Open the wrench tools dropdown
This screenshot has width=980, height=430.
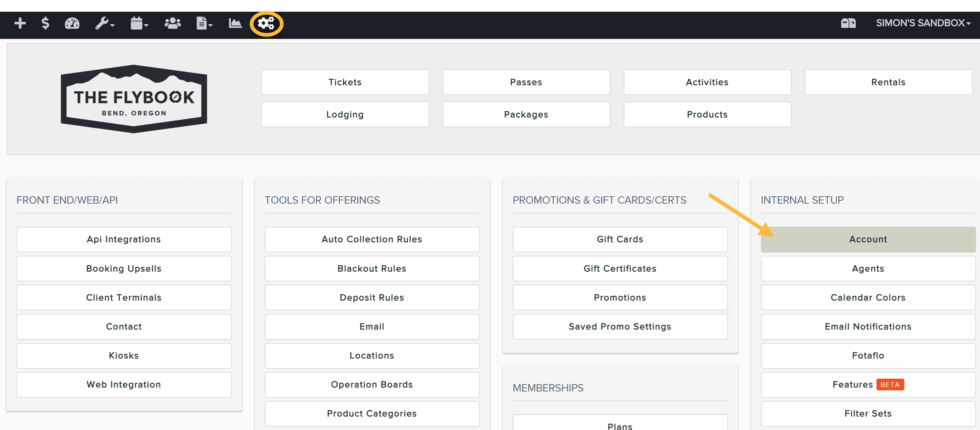point(105,23)
